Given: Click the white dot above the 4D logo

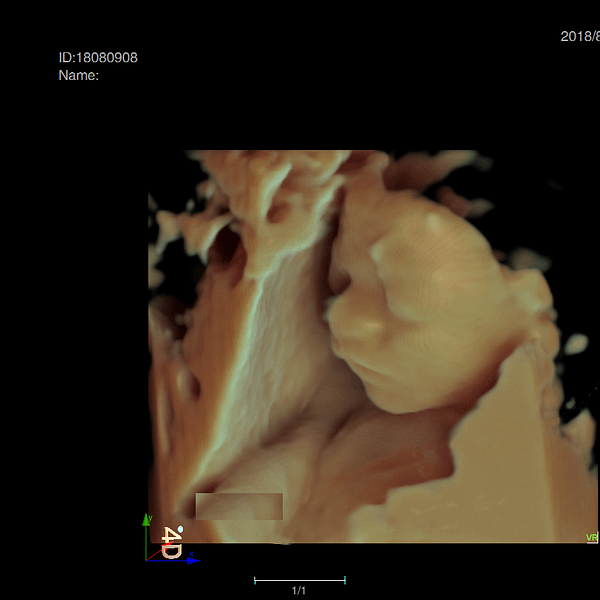Looking at the screenshot, I should click(x=180, y=530).
